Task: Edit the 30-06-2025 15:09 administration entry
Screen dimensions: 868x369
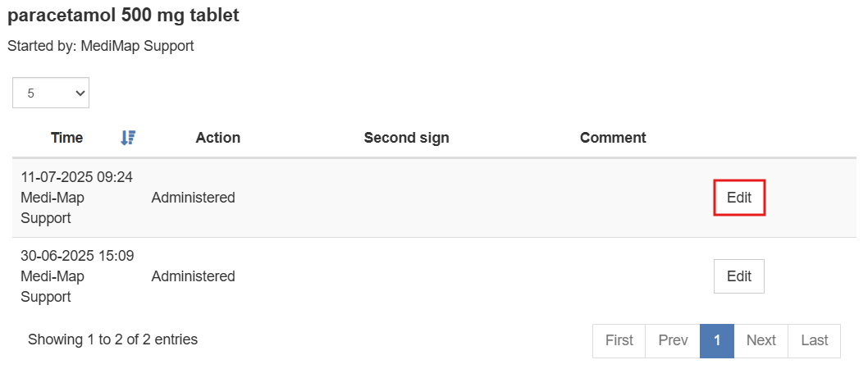Action: coord(739,276)
